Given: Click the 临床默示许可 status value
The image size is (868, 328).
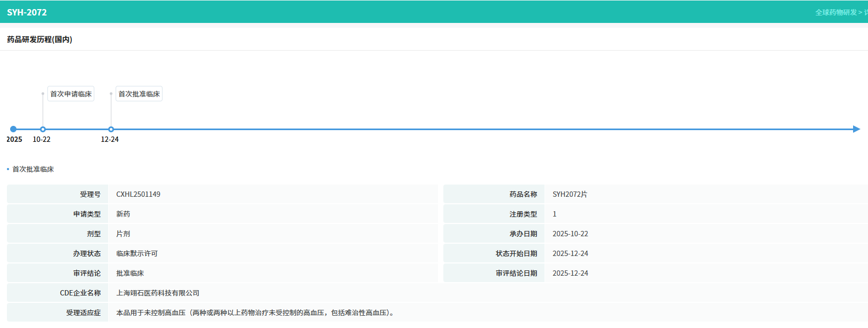Looking at the screenshot, I should (137, 253).
